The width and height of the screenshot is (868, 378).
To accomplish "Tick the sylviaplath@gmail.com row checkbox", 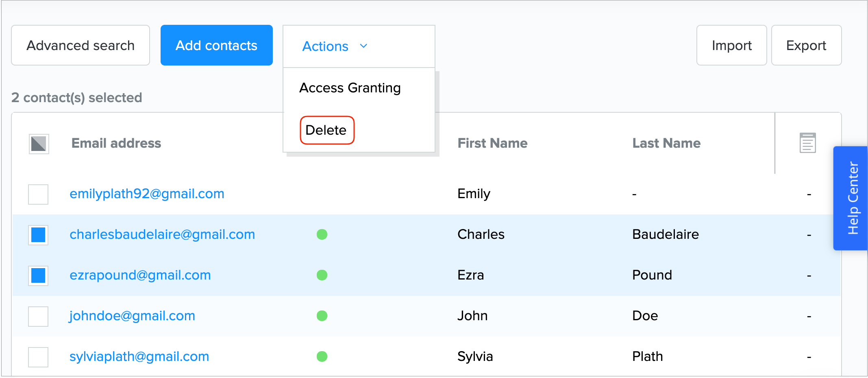I will coord(38,357).
